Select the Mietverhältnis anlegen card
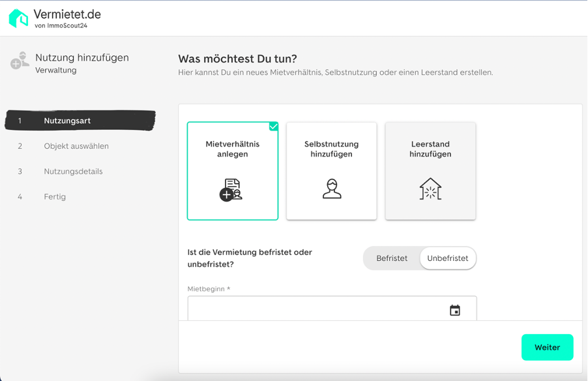The image size is (588, 381). pos(233,171)
